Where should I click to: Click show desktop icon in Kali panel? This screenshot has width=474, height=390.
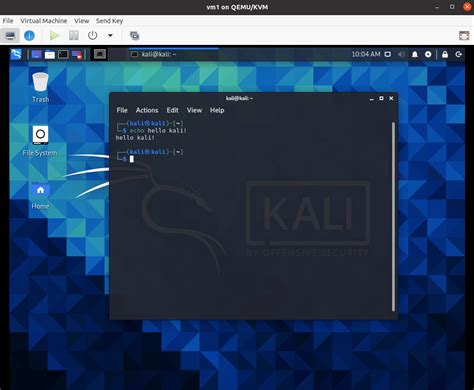pyautogui.click(x=36, y=54)
